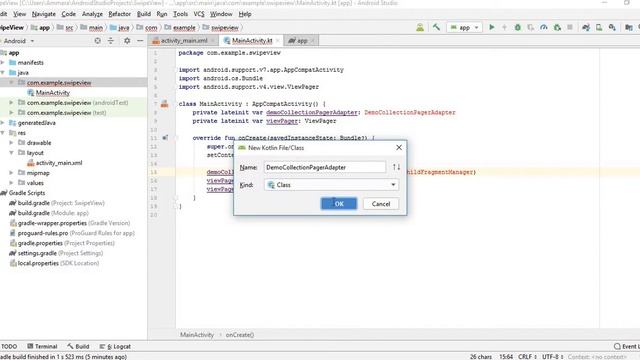Open the VCS menu
The image size is (640, 360).
coord(199,14)
